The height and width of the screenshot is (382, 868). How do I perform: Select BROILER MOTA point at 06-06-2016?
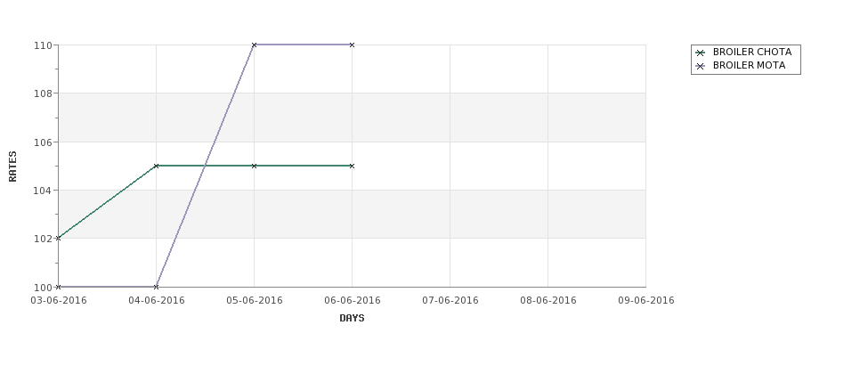point(352,45)
